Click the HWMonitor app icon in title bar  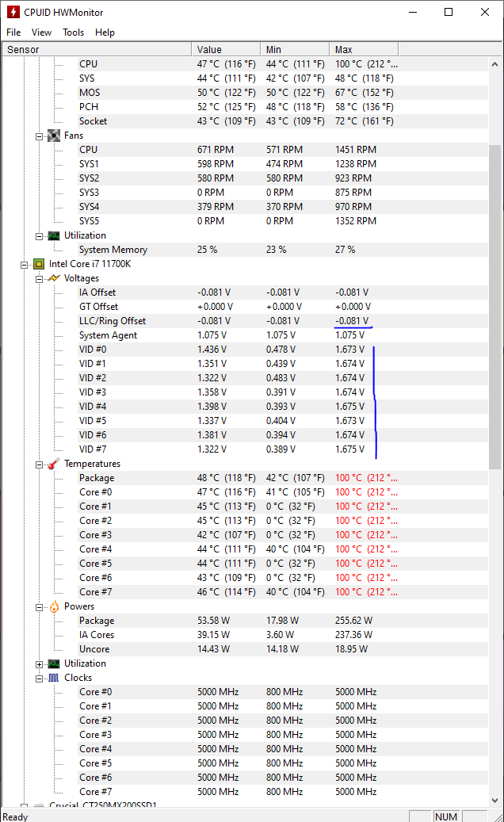(13, 12)
